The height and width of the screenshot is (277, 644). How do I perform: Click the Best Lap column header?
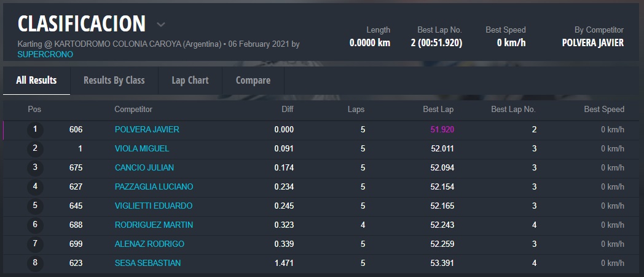coord(439,110)
